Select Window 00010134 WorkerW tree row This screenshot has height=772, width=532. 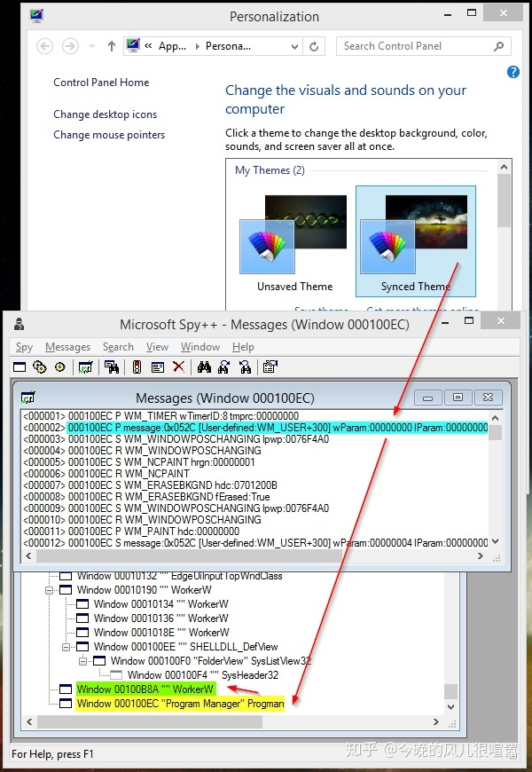pyautogui.click(x=160, y=604)
